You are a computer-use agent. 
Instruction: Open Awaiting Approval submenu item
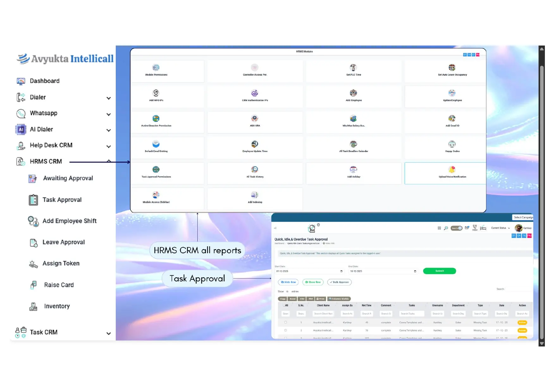[x=61, y=178]
